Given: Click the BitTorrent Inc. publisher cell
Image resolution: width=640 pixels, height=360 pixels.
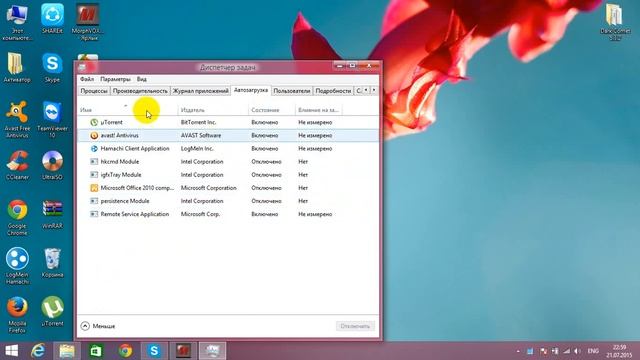Looking at the screenshot, I should (x=198, y=122).
